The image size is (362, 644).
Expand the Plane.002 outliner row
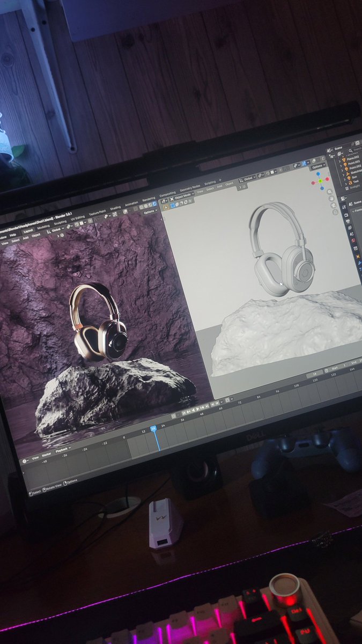340,160
